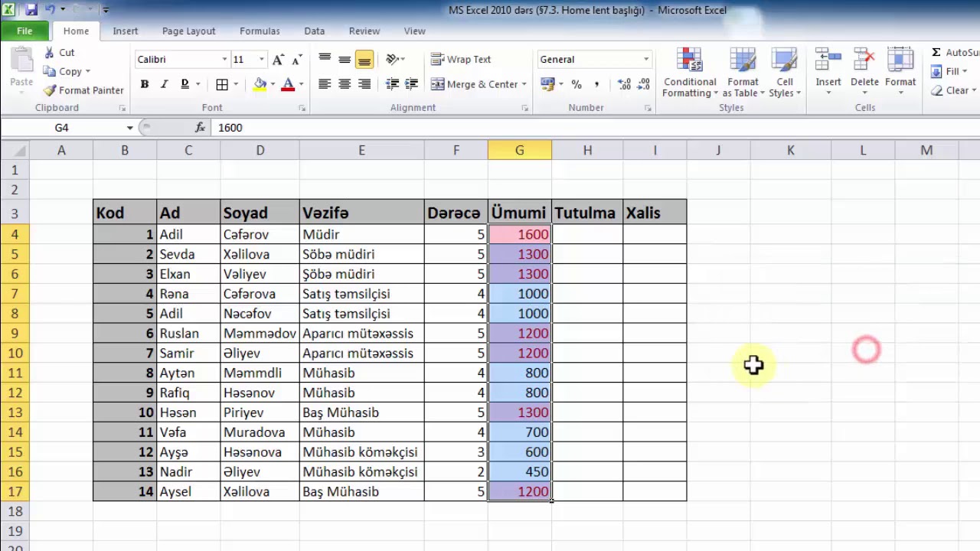The width and height of the screenshot is (980, 551).
Task: Align text right in the cell
Action: [364, 84]
